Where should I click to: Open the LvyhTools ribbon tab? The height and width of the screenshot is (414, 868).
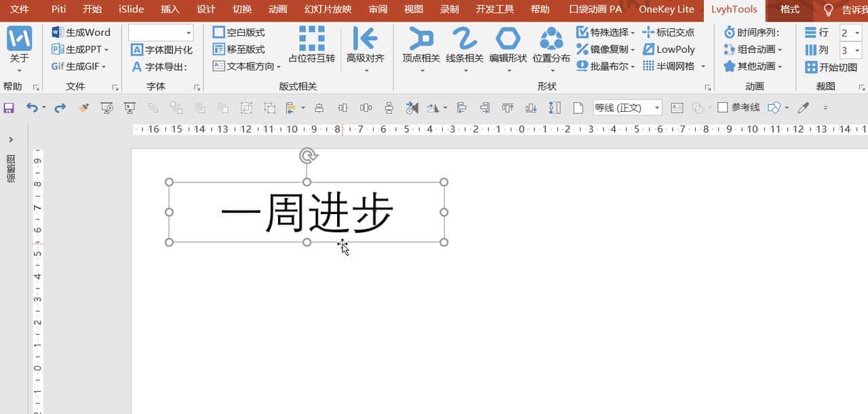(734, 9)
